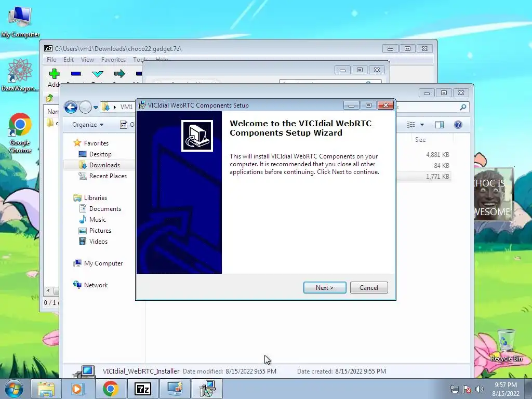
Task: Select the file row sized 84 KB
Action: point(423,166)
